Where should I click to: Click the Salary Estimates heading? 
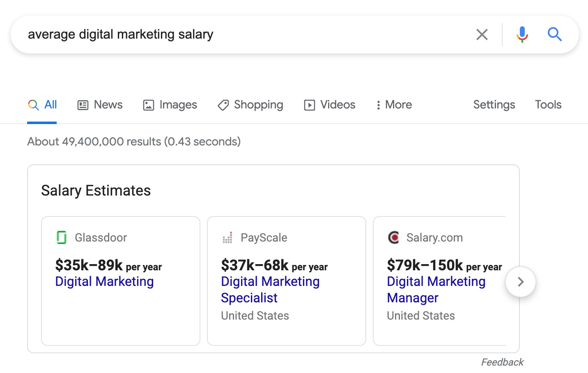coord(96,191)
